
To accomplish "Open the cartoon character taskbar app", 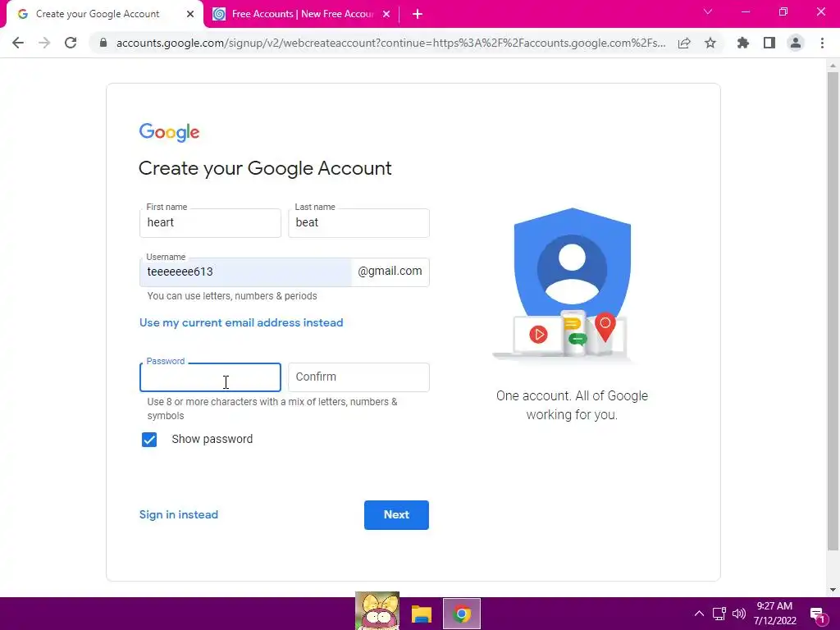I will pos(377,610).
